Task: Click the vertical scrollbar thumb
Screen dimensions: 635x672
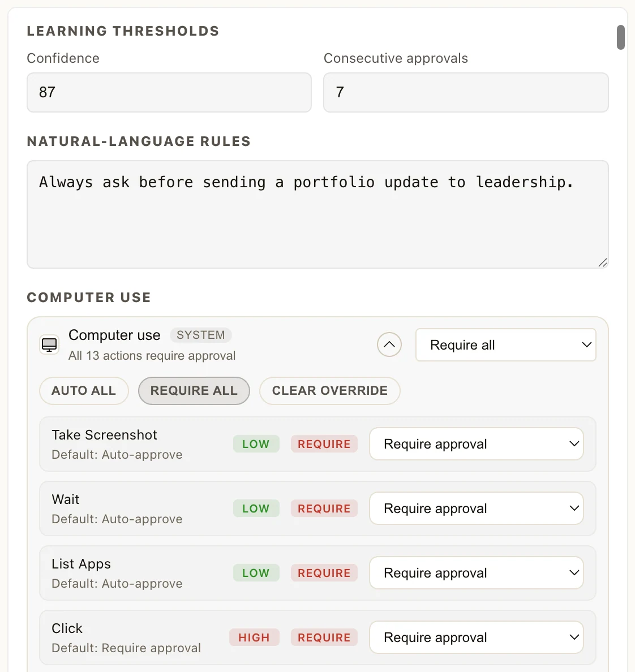Action: [x=620, y=37]
